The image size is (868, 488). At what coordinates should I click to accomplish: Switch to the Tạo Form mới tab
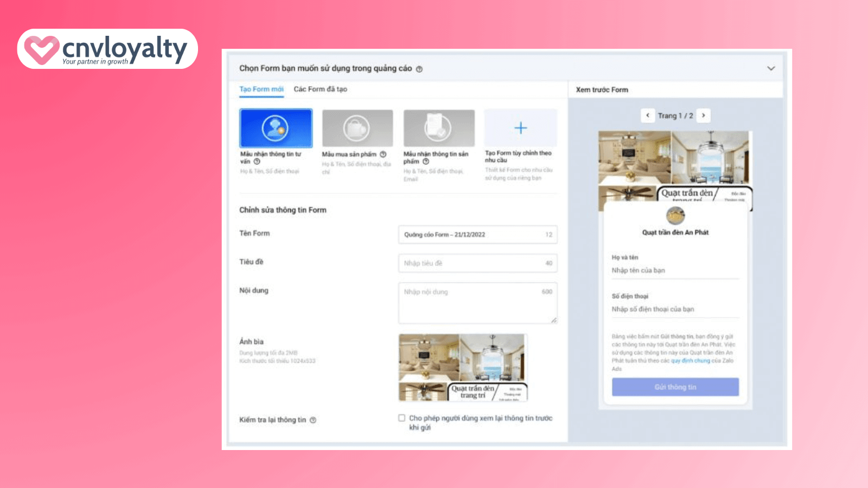tap(261, 89)
